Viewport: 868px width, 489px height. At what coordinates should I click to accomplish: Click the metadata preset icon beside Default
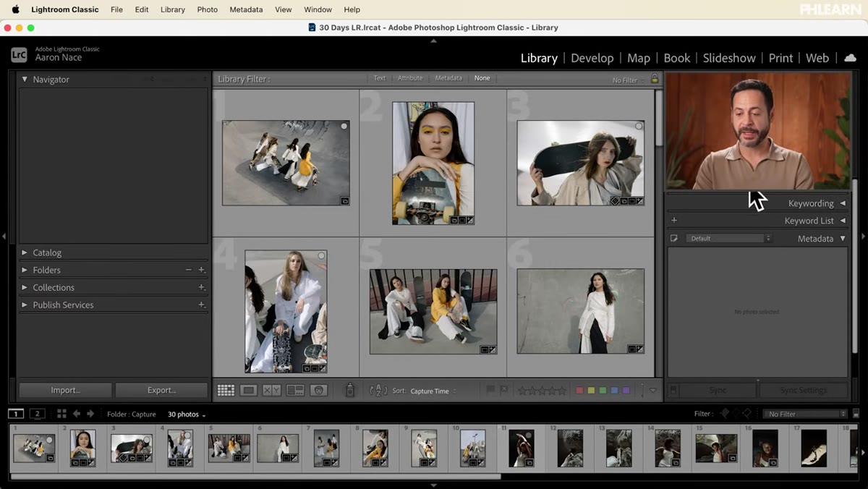pyautogui.click(x=674, y=238)
